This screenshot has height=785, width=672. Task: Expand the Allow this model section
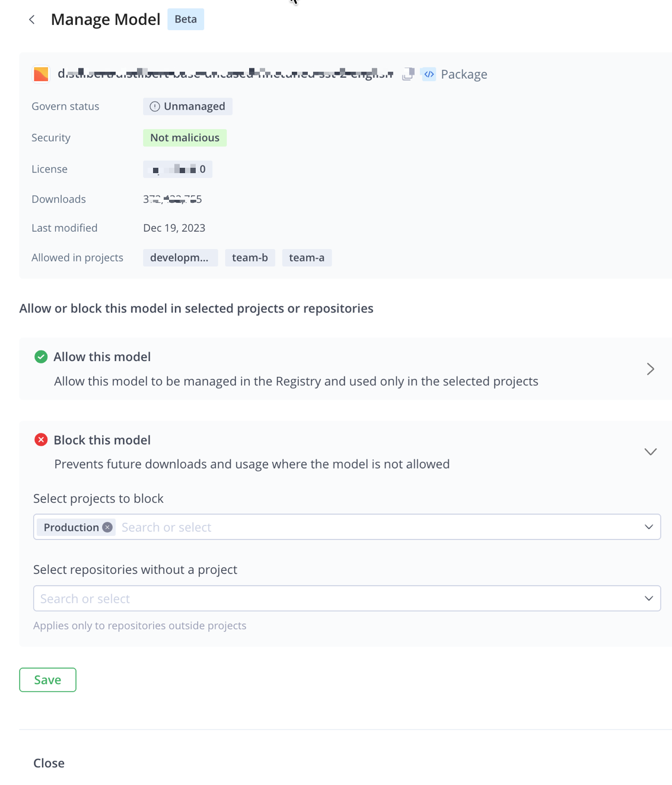click(650, 369)
